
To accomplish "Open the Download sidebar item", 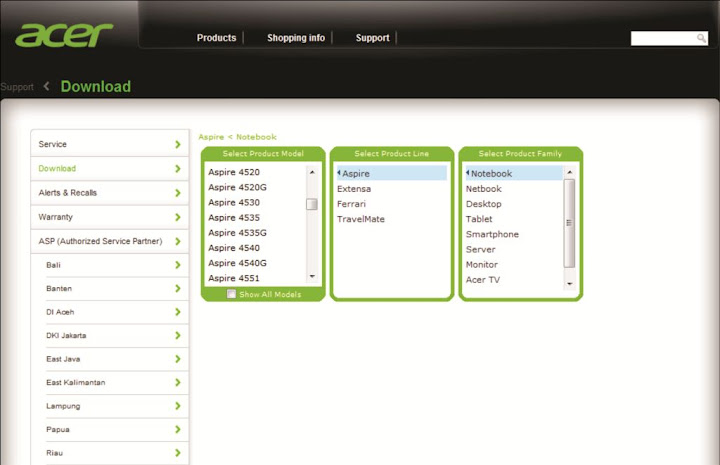I will pos(110,168).
